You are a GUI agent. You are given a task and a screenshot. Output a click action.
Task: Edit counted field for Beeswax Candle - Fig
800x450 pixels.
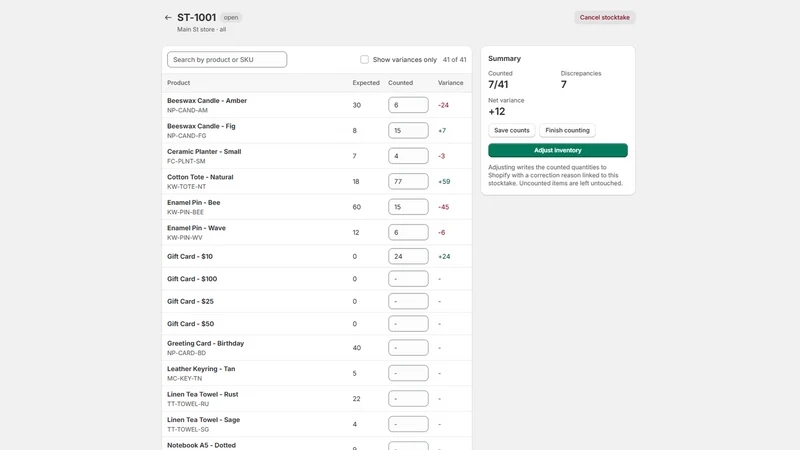(408, 130)
